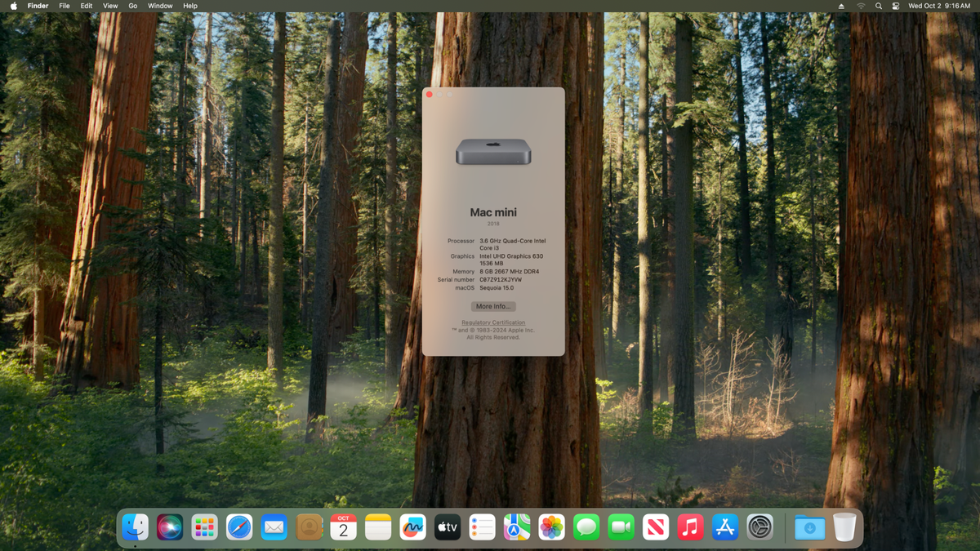Click the date and time clock

(939, 6)
